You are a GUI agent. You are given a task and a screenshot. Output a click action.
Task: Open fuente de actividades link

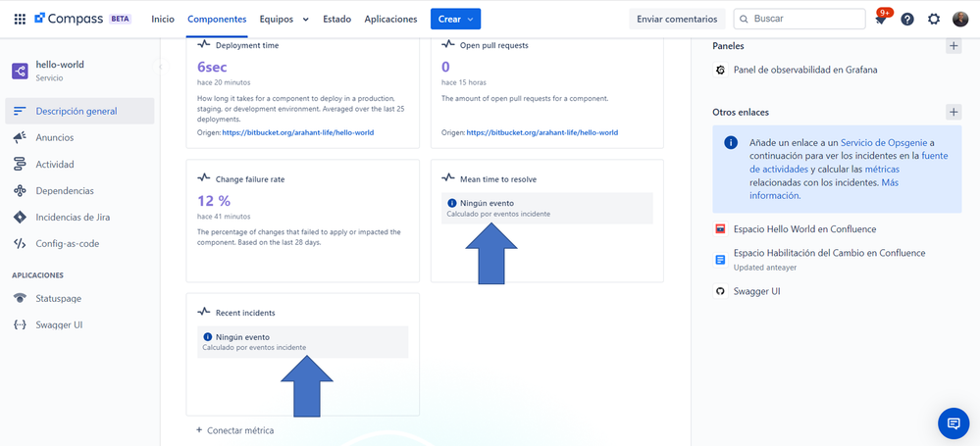click(849, 163)
